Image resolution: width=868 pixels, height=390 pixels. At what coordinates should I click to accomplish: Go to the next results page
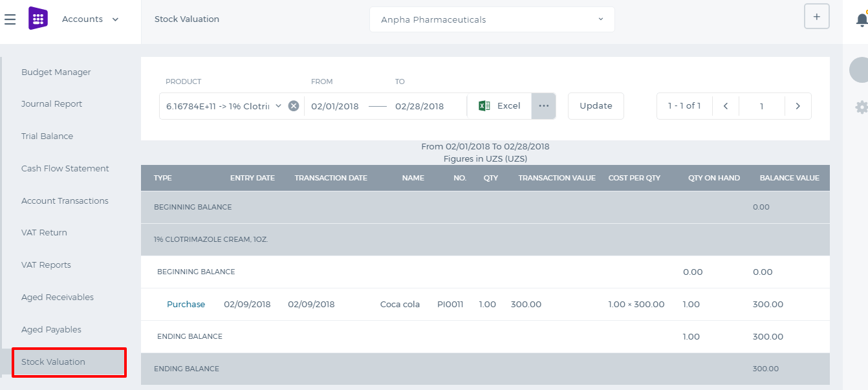[x=797, y=106]
